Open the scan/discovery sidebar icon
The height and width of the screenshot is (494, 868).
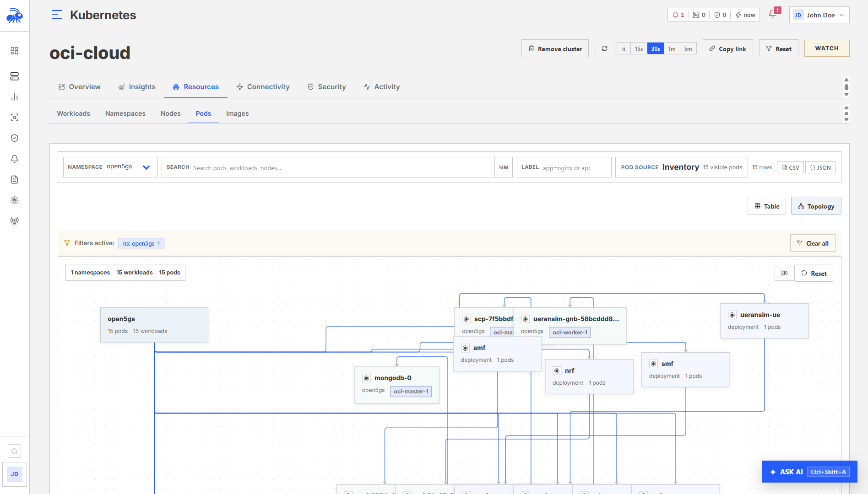point(15,118)
